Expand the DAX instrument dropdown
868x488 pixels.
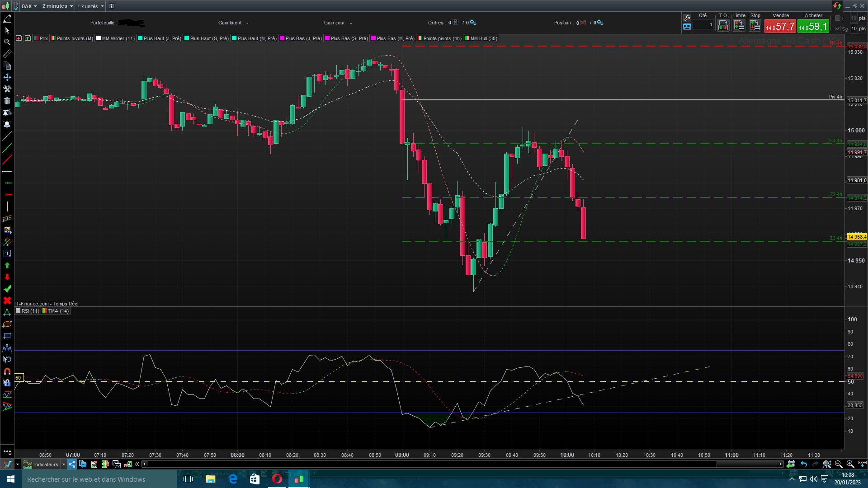pos(30,6)
